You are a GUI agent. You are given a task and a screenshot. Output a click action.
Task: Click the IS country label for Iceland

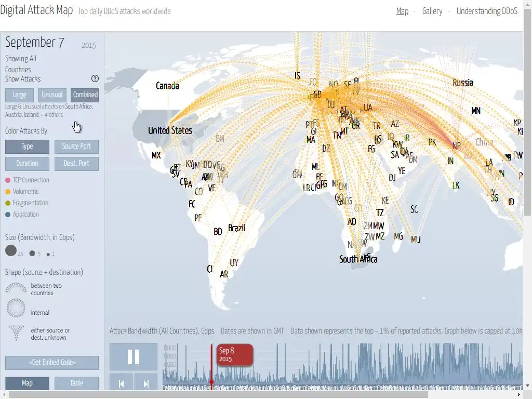[297, 76]
